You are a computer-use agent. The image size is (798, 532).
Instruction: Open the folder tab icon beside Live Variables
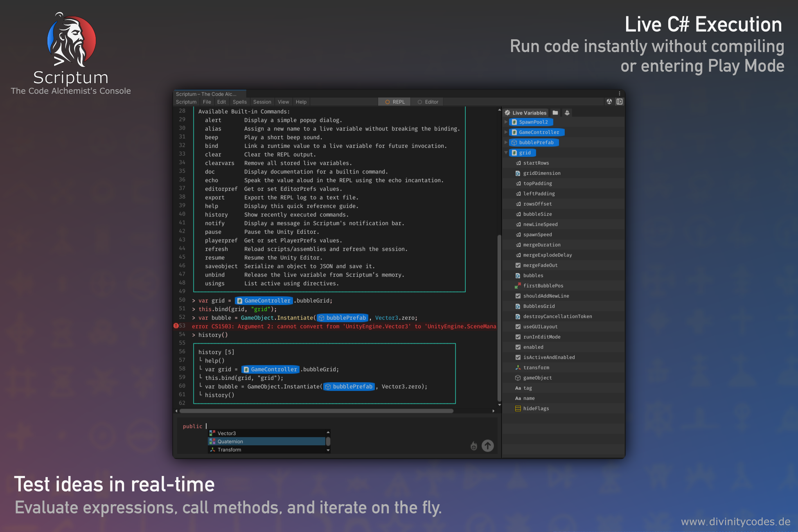[x=555, y=113]
